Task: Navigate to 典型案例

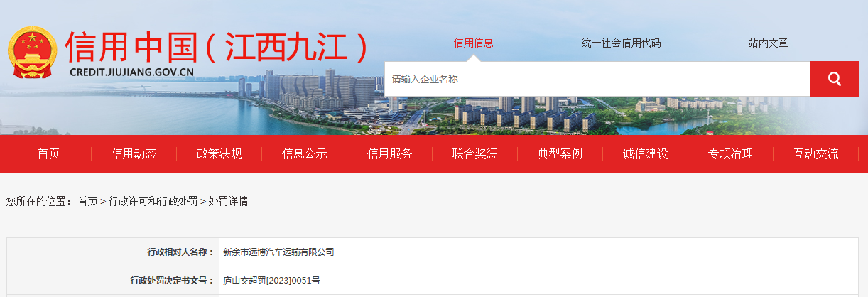Action: pos(560,153)
